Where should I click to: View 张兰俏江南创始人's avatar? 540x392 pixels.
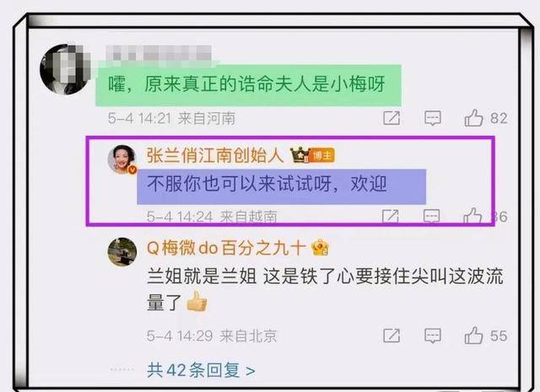coord(122,159)
